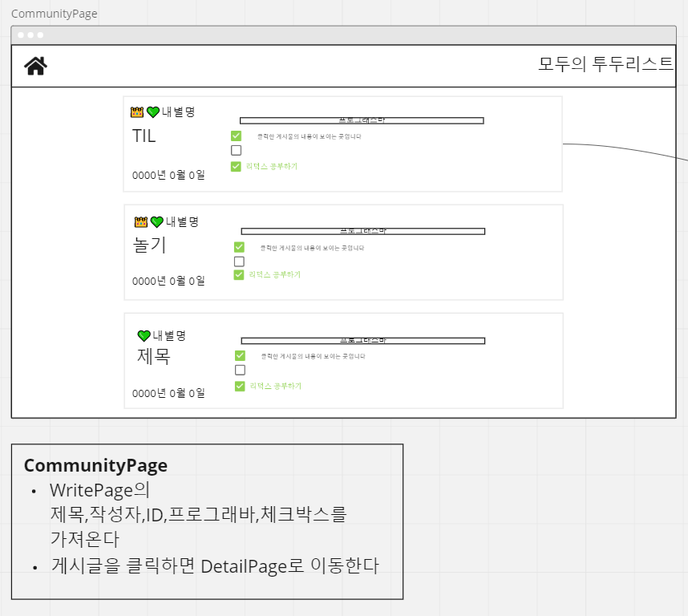Image resolution: width=688 pixels, height=616 pixels.
Task: Click the crown icon in the 놀기 card
Action: click(x=141, y=222)
